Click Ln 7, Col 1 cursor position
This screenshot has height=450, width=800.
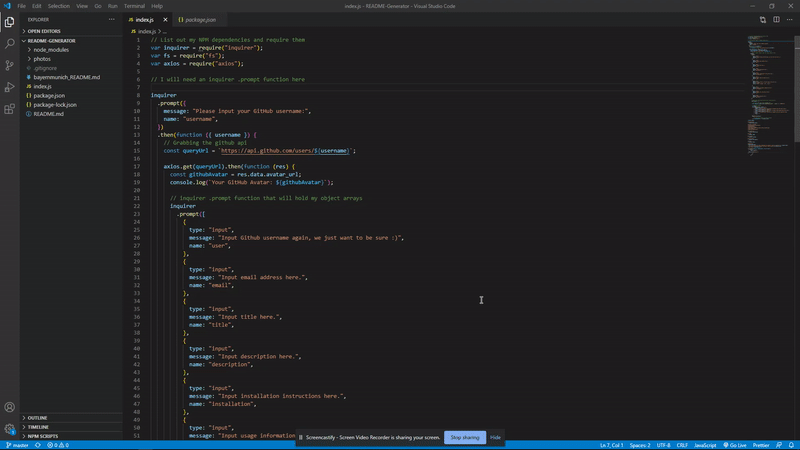tap(611, 445)
